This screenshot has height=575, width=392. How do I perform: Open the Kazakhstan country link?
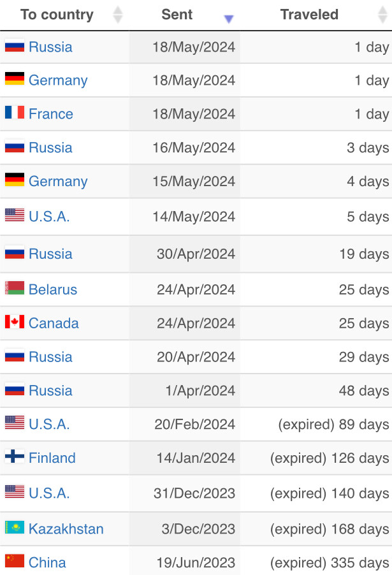(x=66, y=529)
